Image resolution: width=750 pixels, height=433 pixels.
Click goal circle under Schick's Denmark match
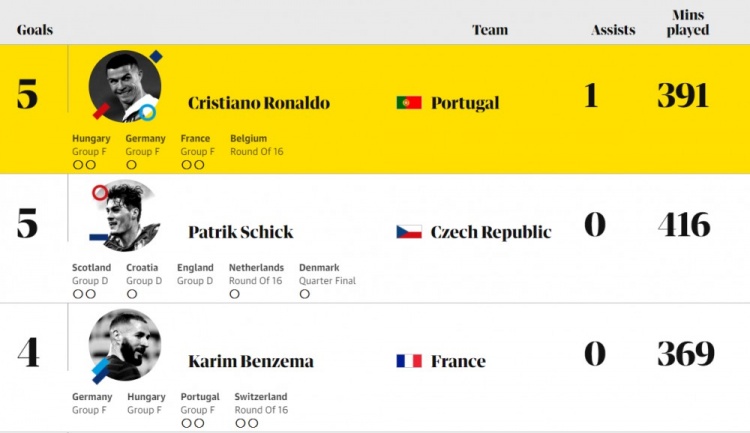coord(304,294)
